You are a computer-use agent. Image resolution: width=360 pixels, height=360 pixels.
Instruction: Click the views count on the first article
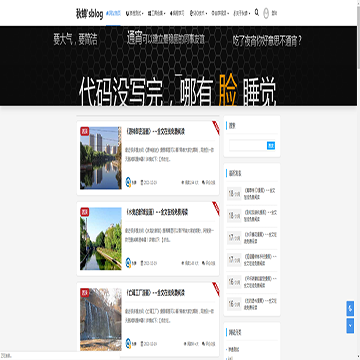pyautogui.click(x=190, y=183)
